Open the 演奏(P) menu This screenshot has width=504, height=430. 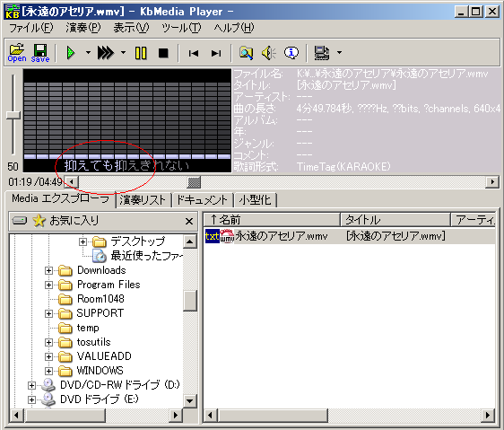point(83,28)
